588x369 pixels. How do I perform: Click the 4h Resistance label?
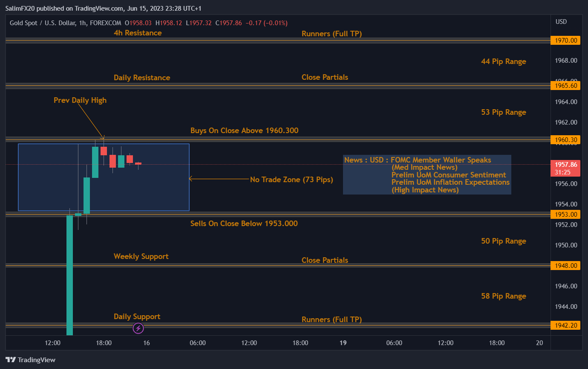(137, 33)
